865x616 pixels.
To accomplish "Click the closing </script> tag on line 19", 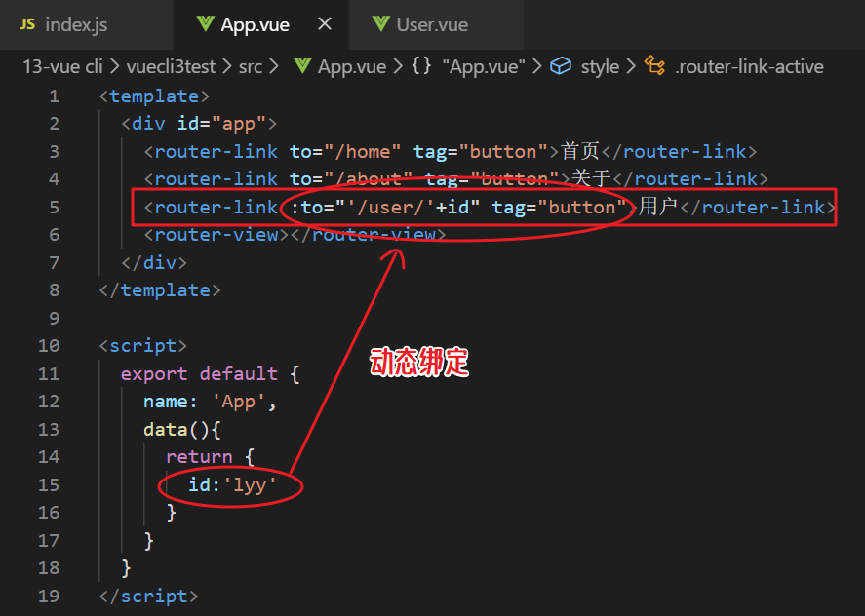I will point(149,596).
